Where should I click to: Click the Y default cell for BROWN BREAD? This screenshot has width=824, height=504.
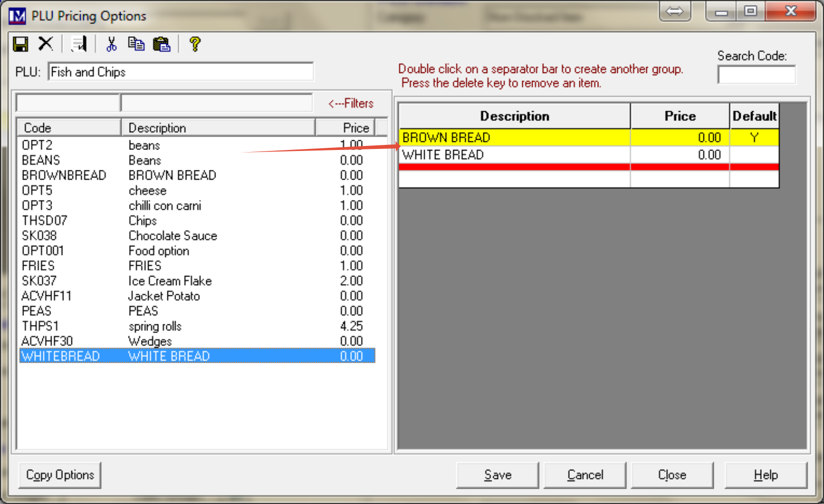pyautogui.click(x=755, y=138)
